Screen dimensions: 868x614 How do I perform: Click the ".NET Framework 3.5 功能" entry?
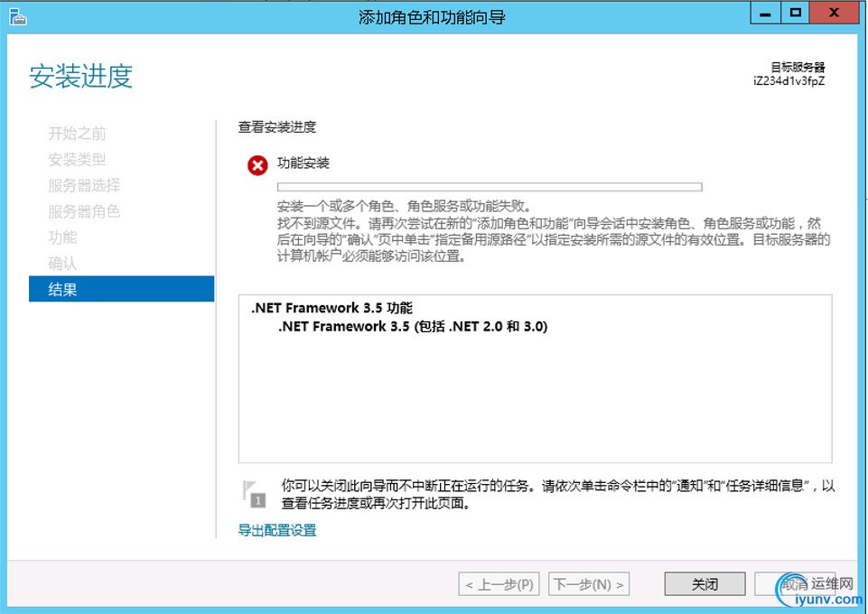point(331,308)
